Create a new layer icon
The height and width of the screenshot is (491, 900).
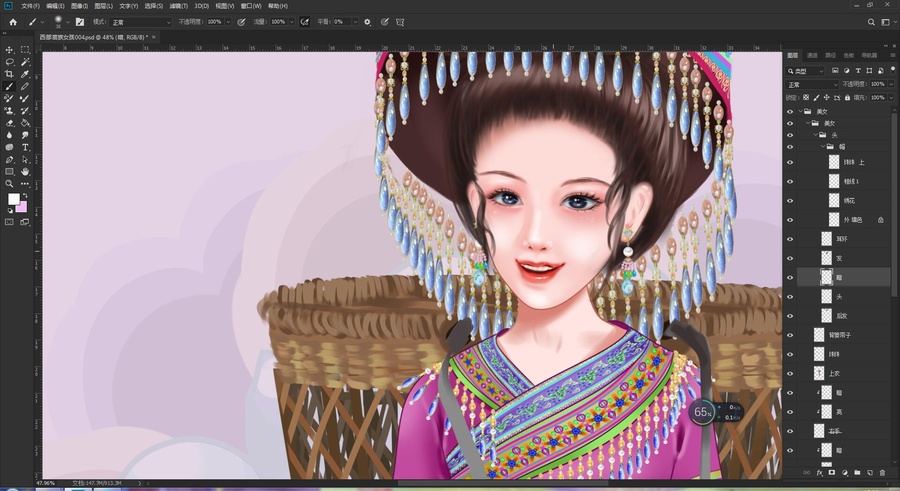pyautogui.click(x=870, y=473)
